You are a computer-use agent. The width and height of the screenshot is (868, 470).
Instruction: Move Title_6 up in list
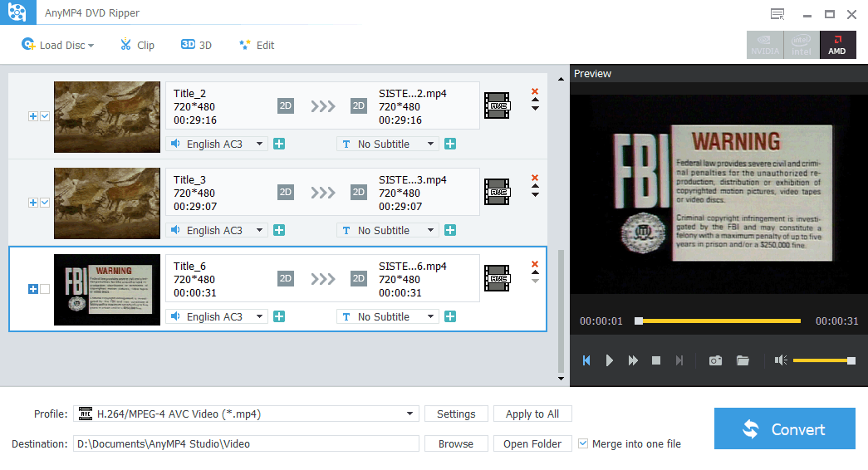[535, 272]
